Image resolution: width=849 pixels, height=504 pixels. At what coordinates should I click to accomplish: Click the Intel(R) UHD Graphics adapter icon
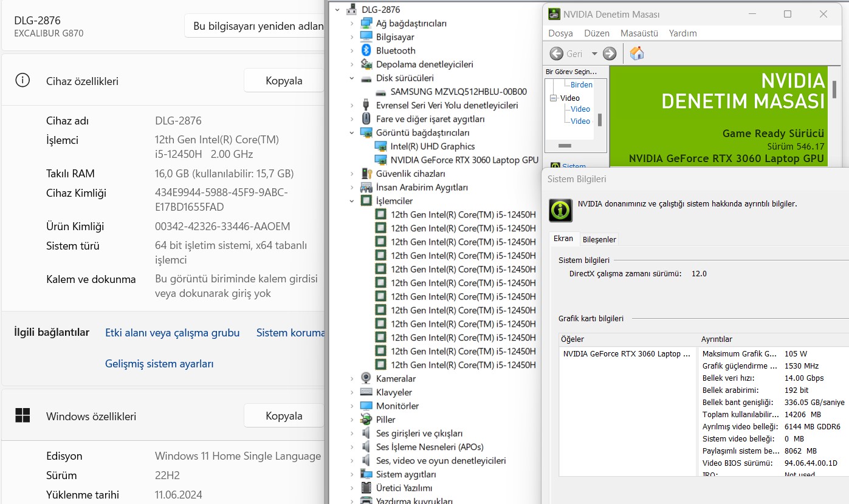coord(380,146)
